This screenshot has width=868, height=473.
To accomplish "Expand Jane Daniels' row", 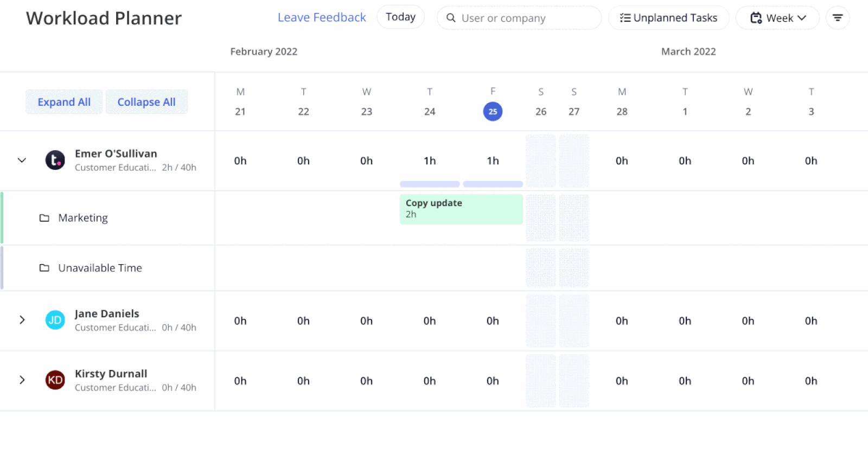I will pos(22,320).
